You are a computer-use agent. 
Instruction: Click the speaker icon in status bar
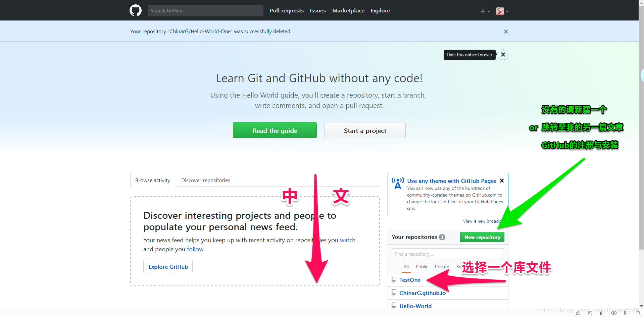(614, 313)
